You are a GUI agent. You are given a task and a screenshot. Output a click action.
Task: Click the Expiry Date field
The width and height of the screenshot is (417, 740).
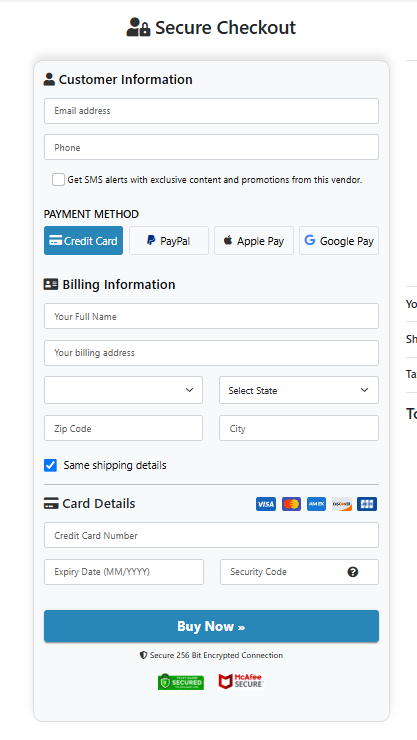pos(124,572)
